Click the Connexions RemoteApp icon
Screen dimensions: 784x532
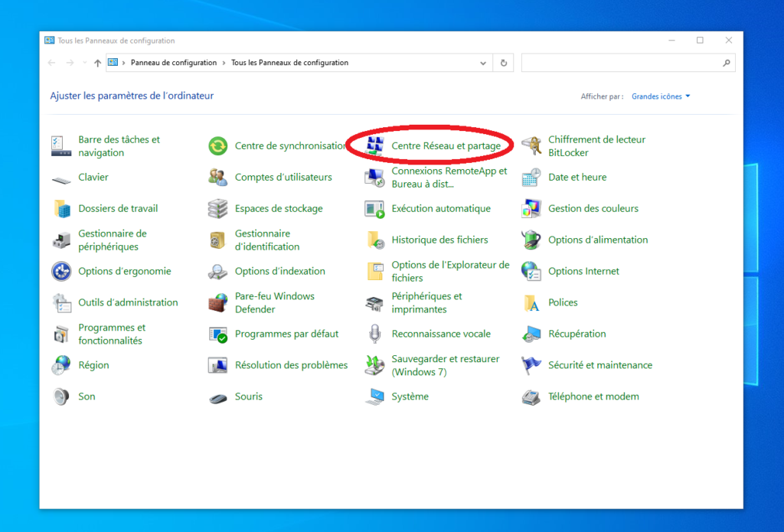374,178
